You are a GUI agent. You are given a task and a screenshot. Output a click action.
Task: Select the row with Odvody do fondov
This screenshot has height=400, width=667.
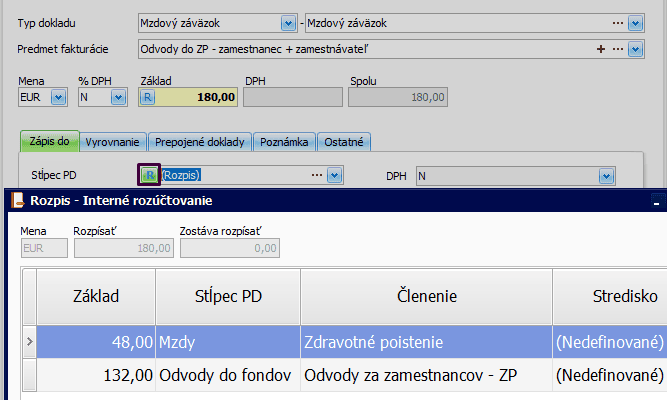tap(227, 375)
